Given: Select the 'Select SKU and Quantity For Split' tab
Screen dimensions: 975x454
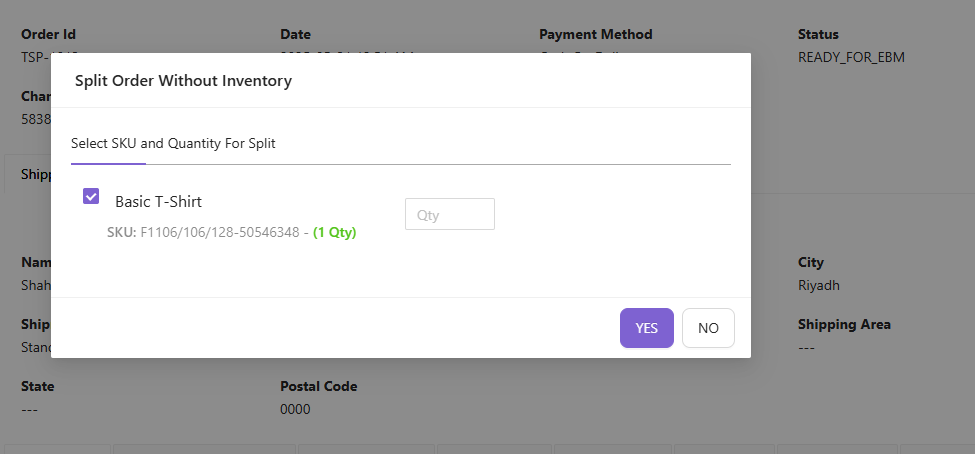Looking at the screenshot, I should (173, 143).
